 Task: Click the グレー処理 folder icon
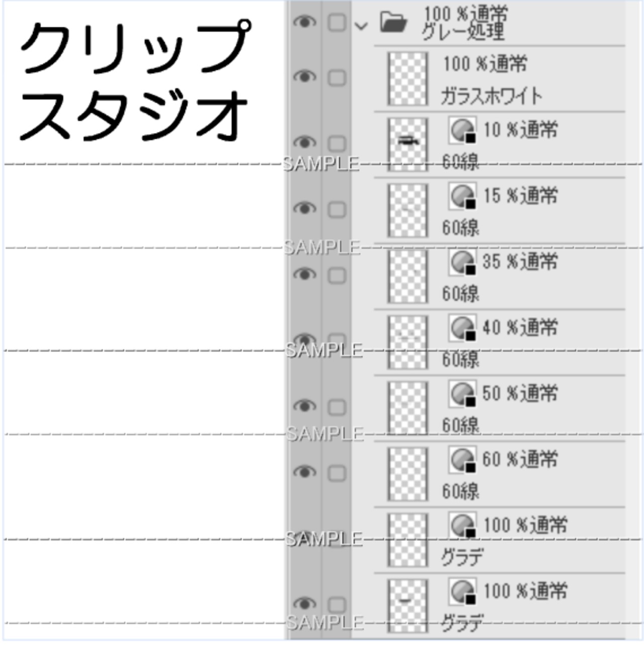coord(393,23)
